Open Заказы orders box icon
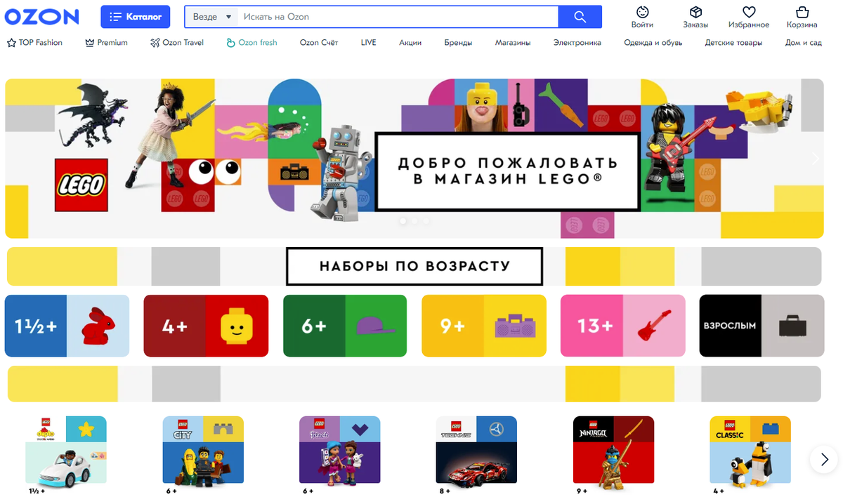The image size is (843, 504). point(695,18)
